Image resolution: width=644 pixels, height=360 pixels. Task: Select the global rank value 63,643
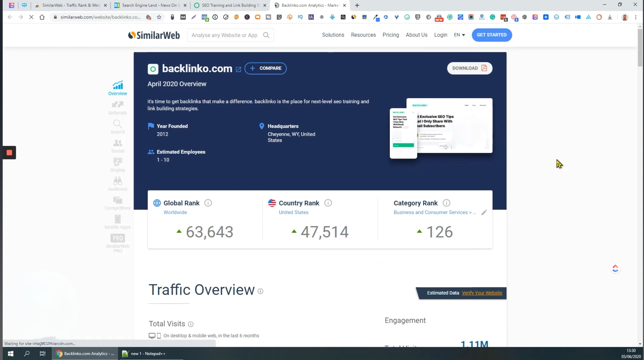[x=210, y=232]
